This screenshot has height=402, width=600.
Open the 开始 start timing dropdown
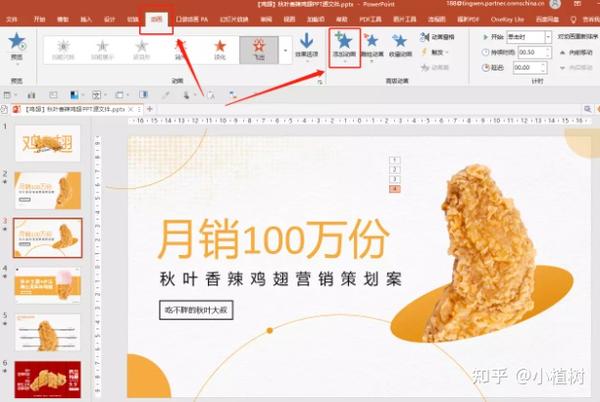pyautogui.click(x=548, y=37)
